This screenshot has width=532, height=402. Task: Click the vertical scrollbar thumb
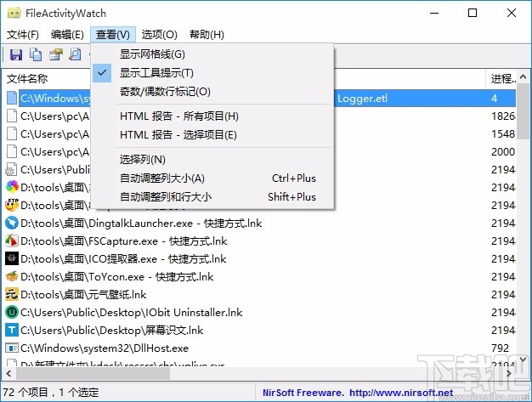pyautogui.click(x=523, y=111)
